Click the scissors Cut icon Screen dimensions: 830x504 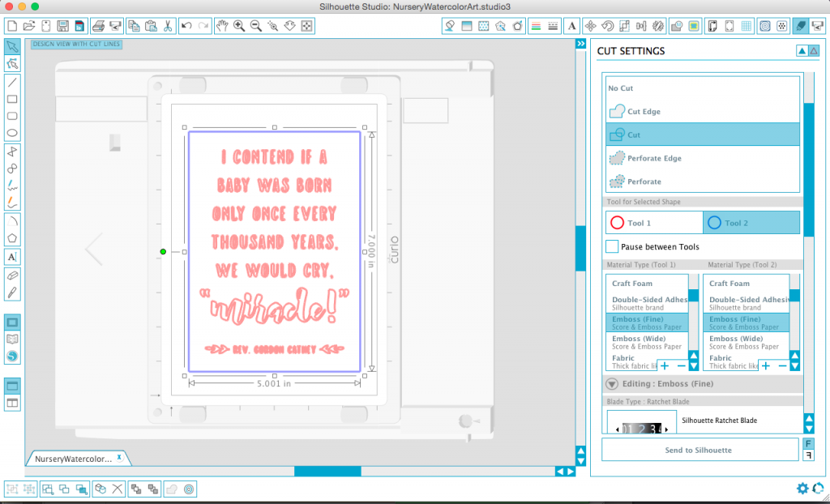[x=167, y=26]
